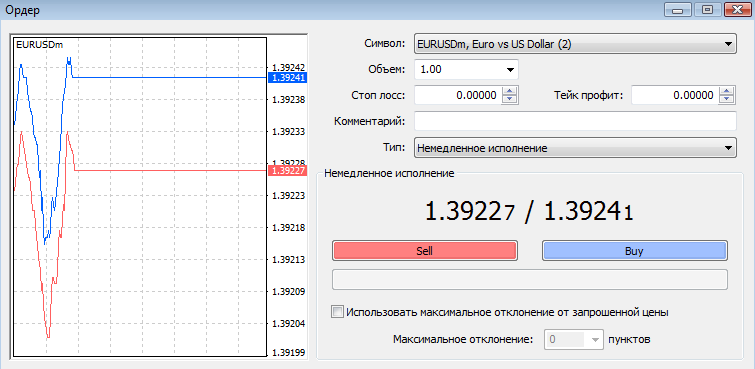Click the EURUSDm tick chart area
Viewport: 755px width, 369px height.
click(140, 197)
